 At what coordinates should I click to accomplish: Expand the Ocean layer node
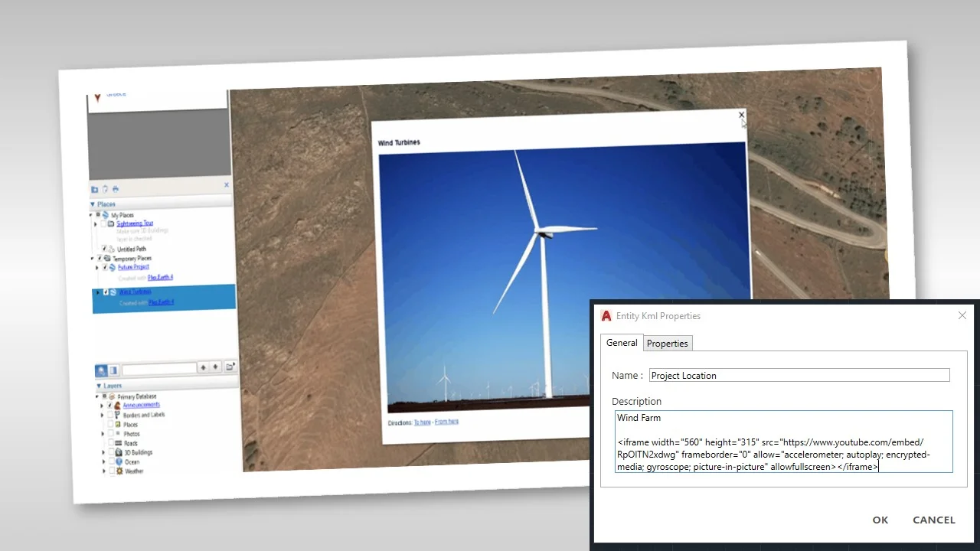[103, 461]
